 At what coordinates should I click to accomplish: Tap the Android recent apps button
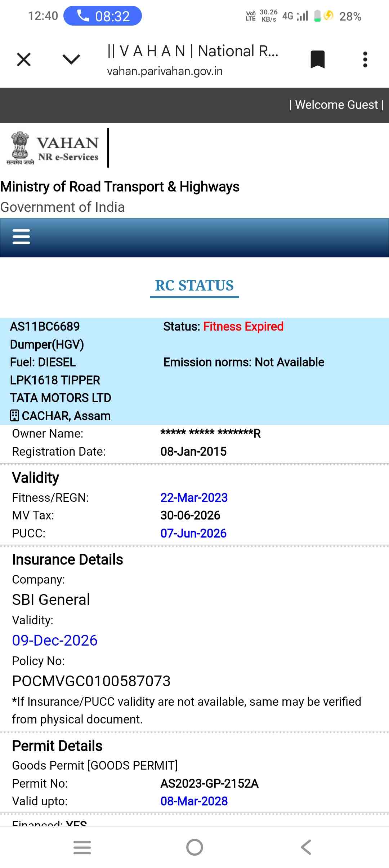click(82, 847)
